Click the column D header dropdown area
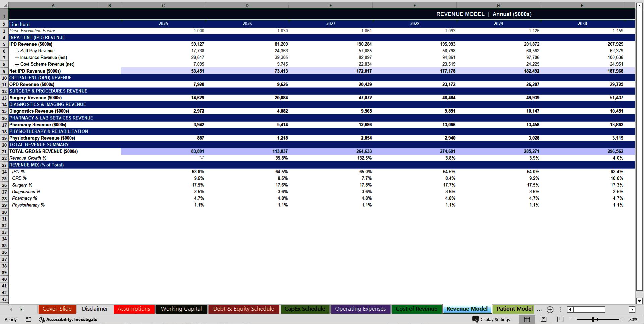The width and height of the screenshot is (644, 324). click(247, 5)
